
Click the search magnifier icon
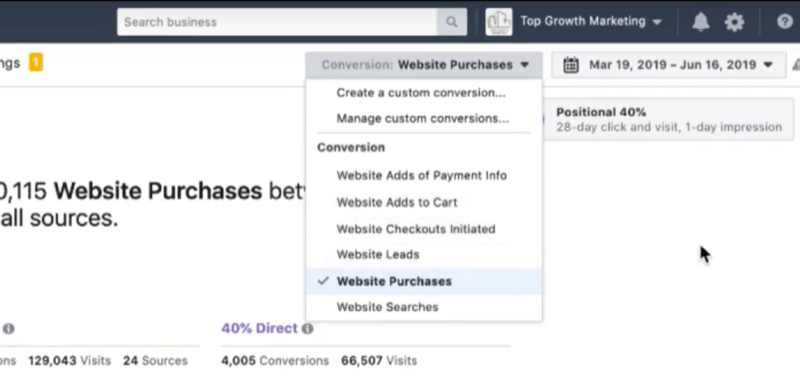coord(452,22)
